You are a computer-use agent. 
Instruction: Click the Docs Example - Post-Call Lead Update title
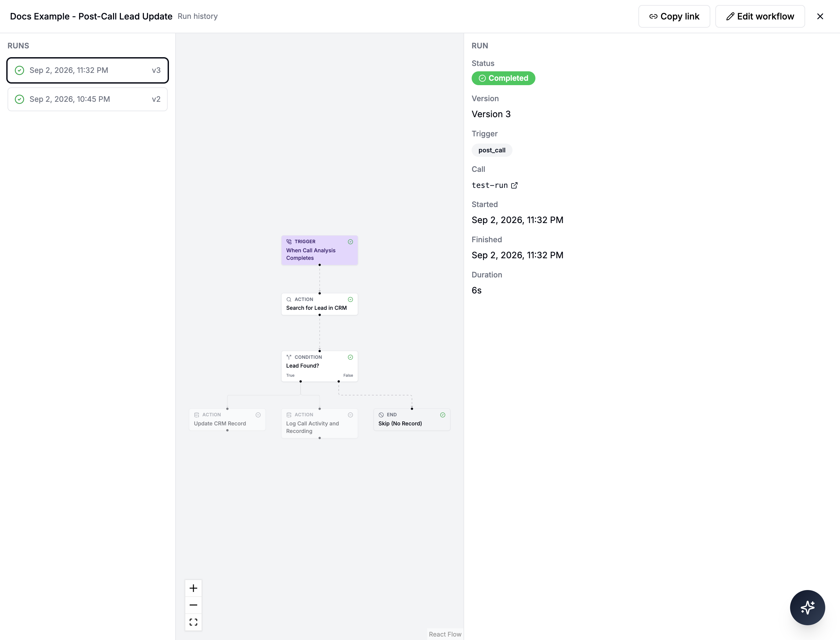point(91,16)
